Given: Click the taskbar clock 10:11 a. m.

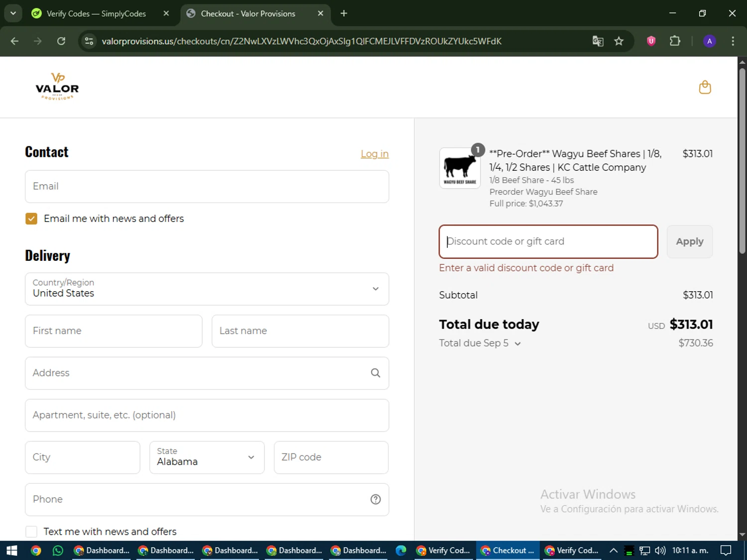Looking at the screenshot, I should pyautogui.click(x=690, y=550).
